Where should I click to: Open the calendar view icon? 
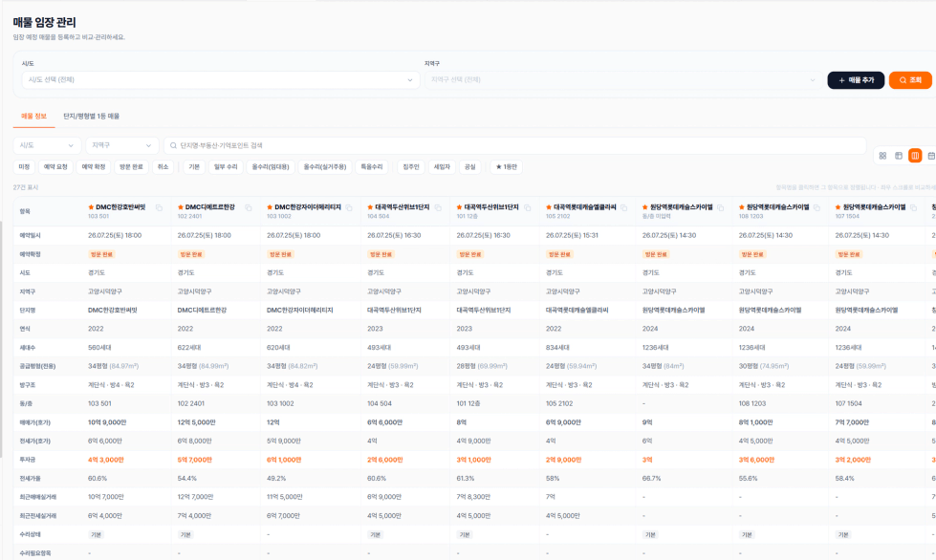click(930, 156)
